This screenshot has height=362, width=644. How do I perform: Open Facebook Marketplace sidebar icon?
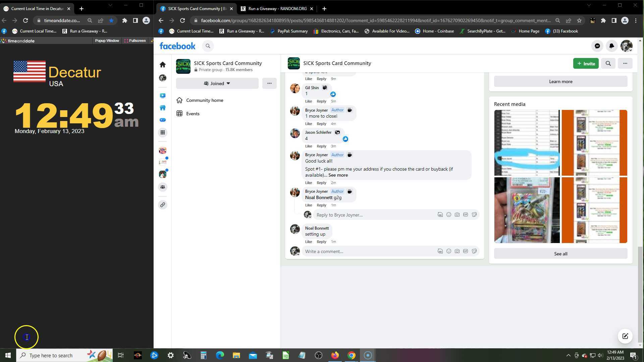click(163, 108)
